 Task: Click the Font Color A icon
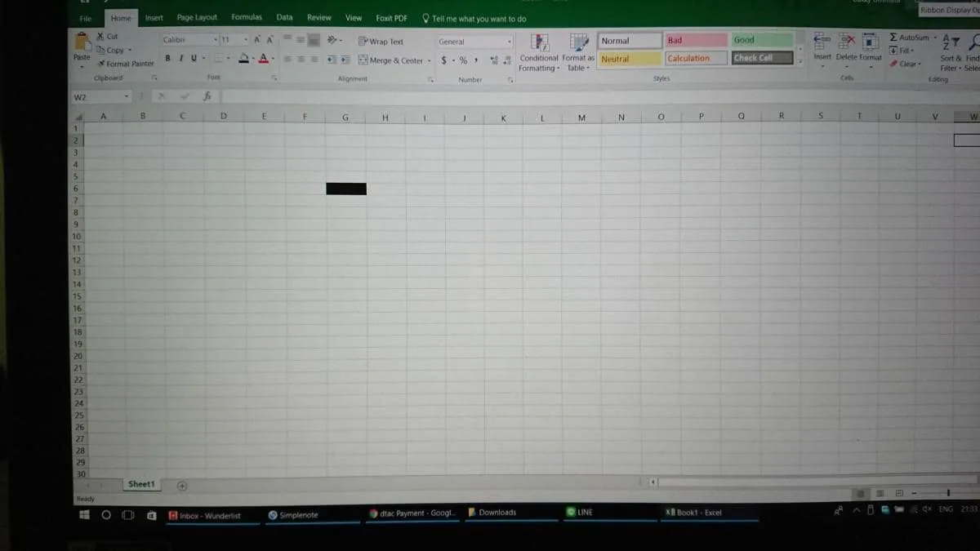pos(264,58)
